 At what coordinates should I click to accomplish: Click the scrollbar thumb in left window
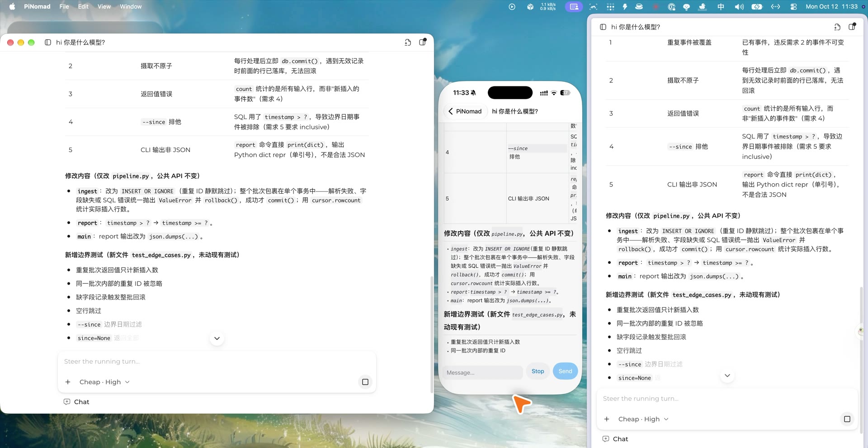pyautogui.click(x=431, y=334)
